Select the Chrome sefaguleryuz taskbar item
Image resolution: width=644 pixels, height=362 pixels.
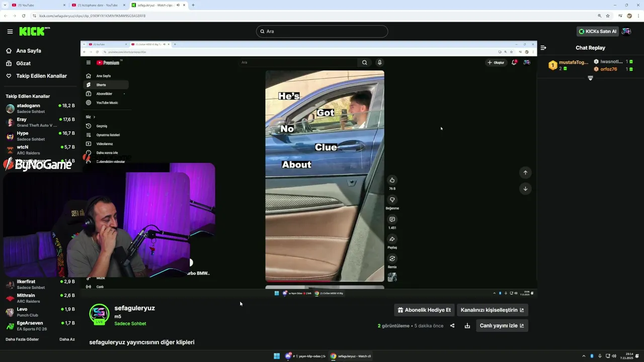351,356
